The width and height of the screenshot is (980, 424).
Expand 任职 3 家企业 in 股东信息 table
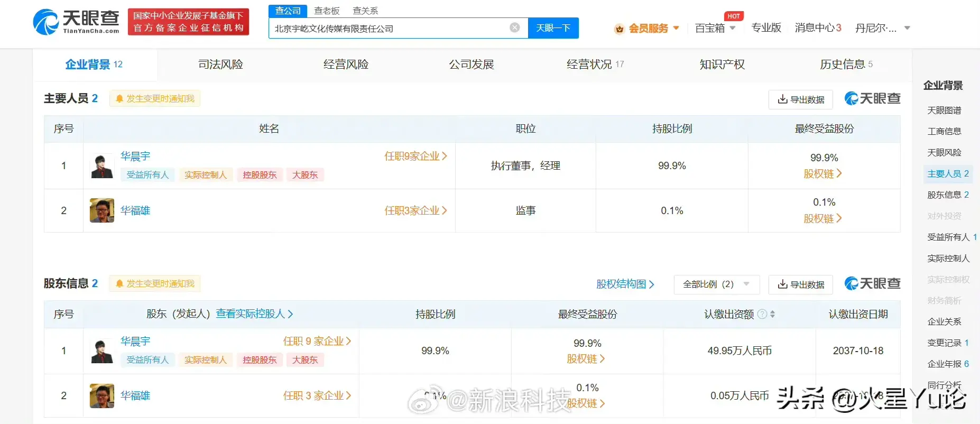point(317,395)
